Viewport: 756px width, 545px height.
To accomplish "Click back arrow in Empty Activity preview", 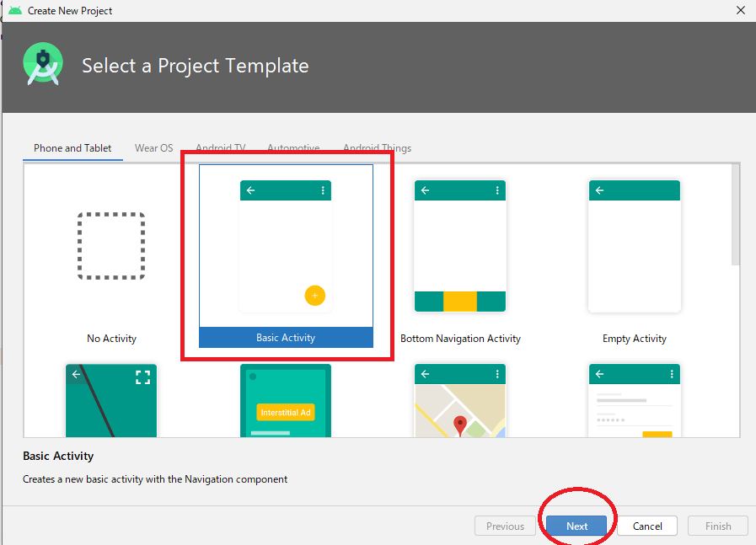I will point(600,190).
